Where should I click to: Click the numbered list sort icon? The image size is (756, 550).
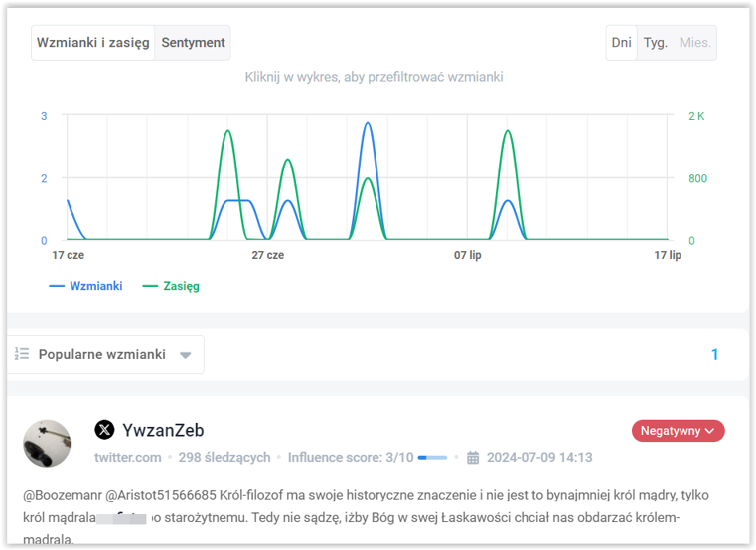point(22,354)
